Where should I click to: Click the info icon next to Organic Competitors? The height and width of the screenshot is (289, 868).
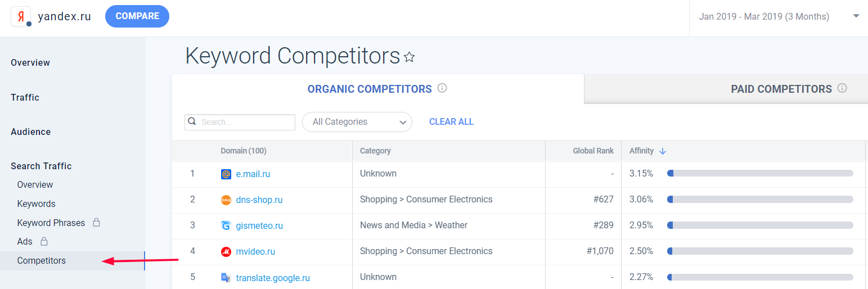click(x=442, y=88)
